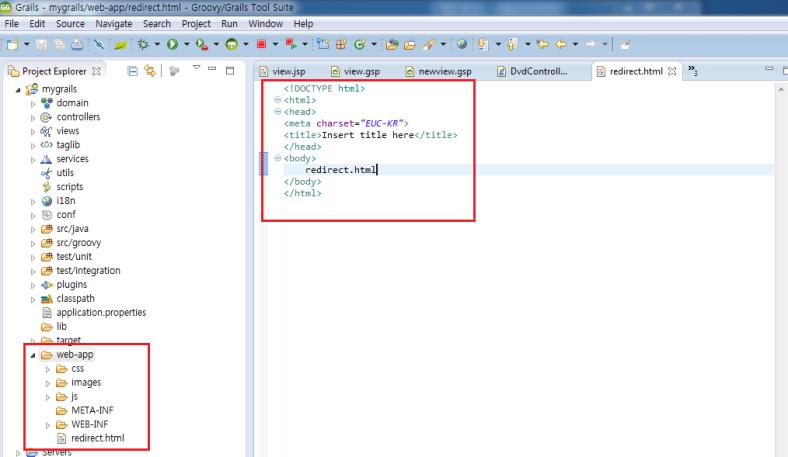
Task: Click the Search flashlight toolbar icon
Action: [429, 45]
